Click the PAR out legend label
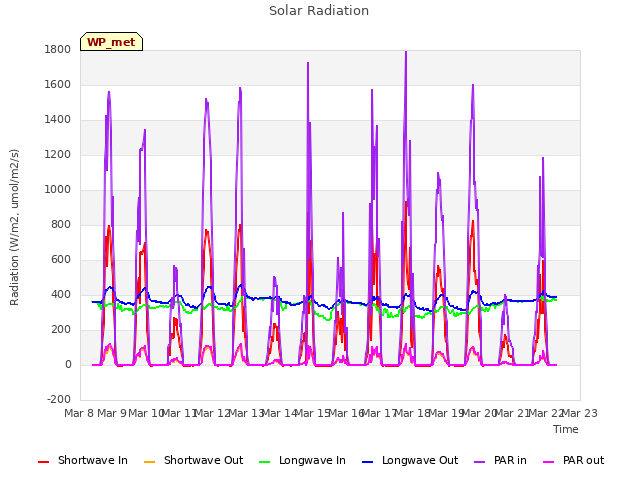 tap(583, 460)
